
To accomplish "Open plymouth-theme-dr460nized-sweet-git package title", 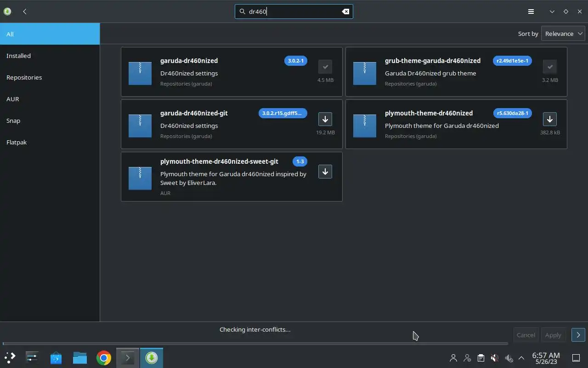I will 219,161.
